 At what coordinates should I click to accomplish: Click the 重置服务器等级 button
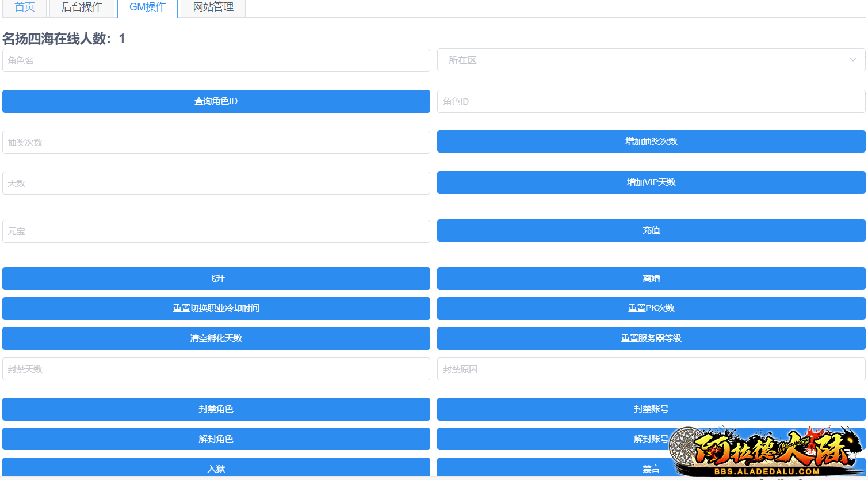pyautogui.click(x=651, y=338)
